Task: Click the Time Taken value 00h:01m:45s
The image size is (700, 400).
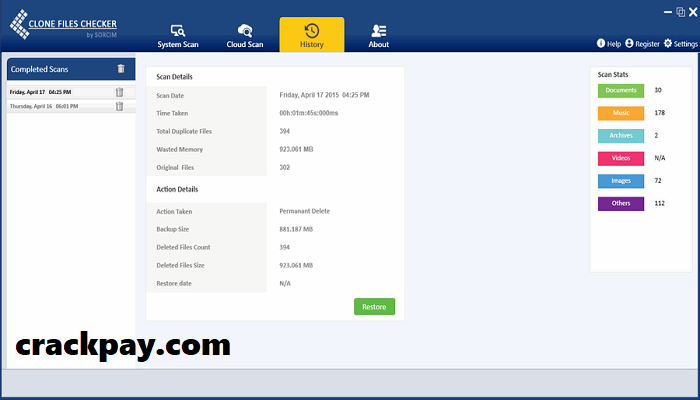Action: click(x=309, y=113)
